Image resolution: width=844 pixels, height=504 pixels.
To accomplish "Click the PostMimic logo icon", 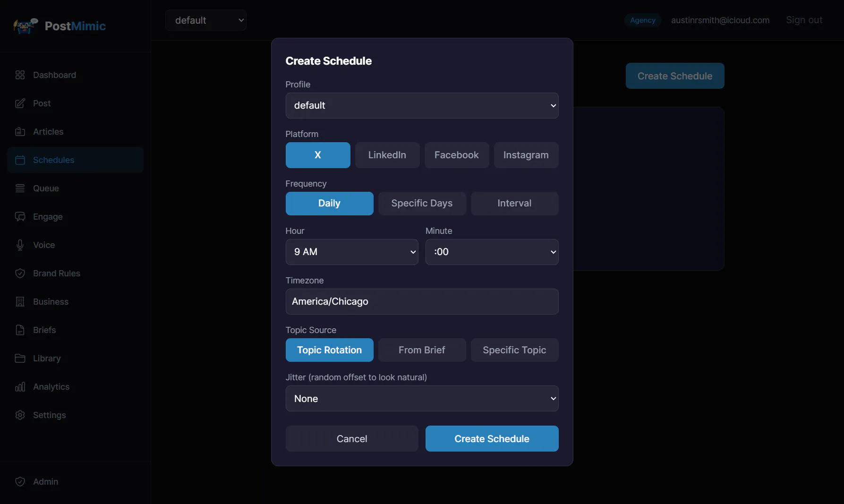I will pos(26,26).
